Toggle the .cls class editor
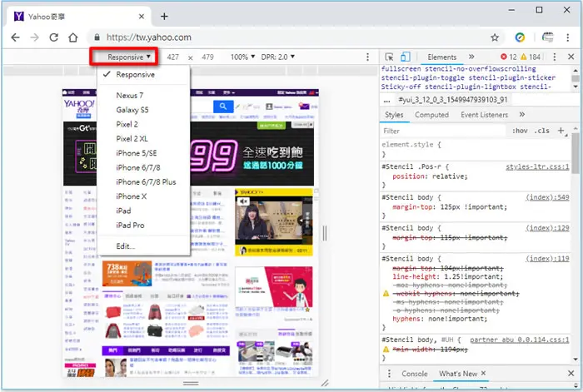The width and height of the screenshot is (583, 392). 541,131
